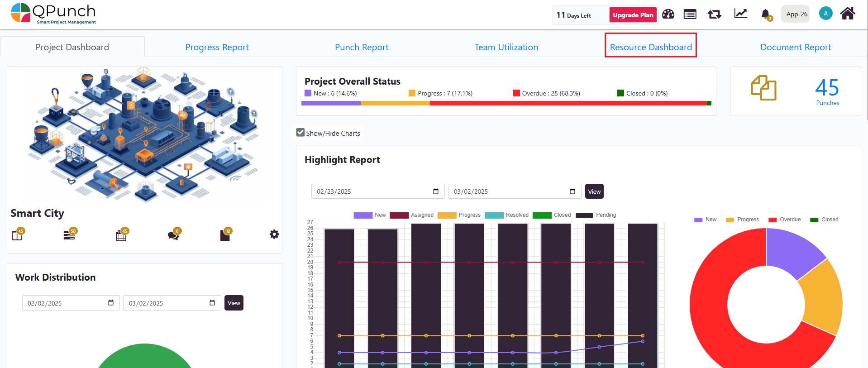Click the Upgrade Plan button
Screen dimensions: 868x368
(x=633, y=15)
